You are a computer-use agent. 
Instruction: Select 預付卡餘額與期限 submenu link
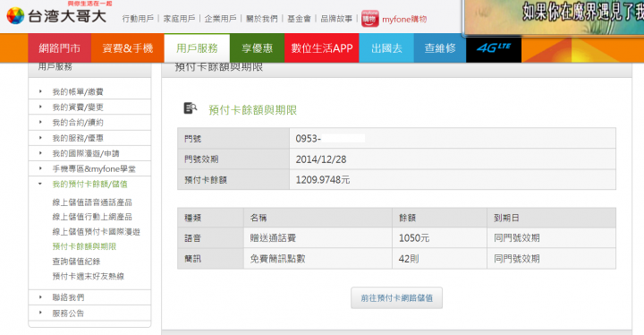(84, 246)
